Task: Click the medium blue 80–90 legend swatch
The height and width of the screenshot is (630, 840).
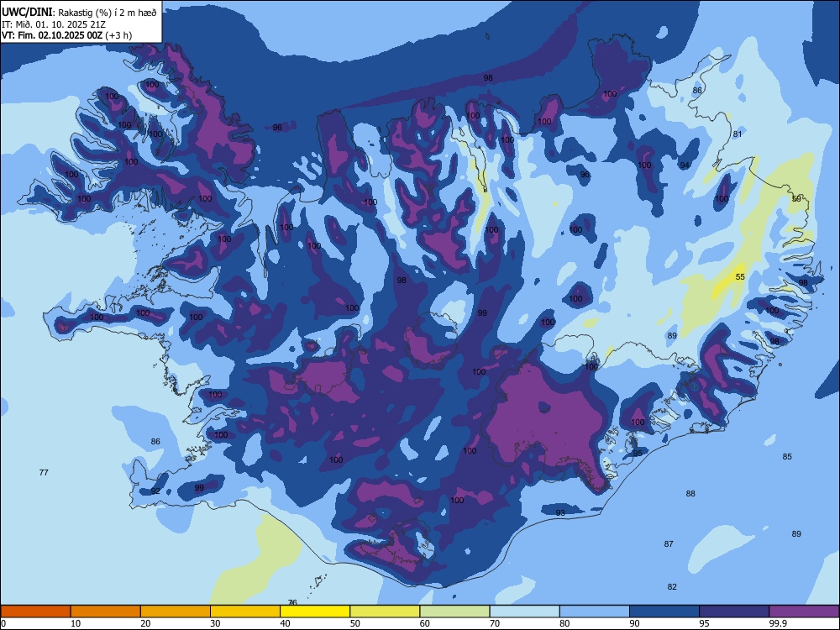Action: click(x=595, y=612)
